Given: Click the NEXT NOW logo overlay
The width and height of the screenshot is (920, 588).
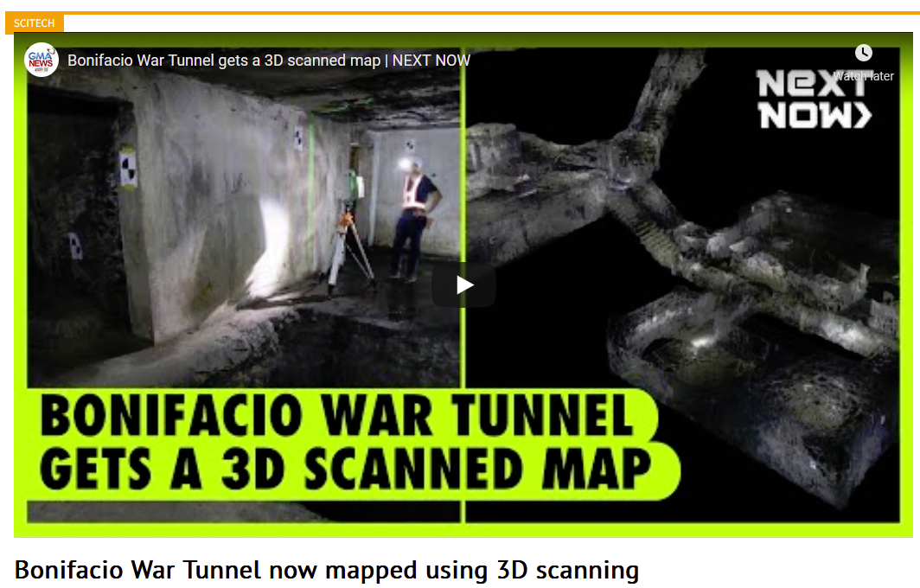Looking at the screenshot, I should pos(815,99).
